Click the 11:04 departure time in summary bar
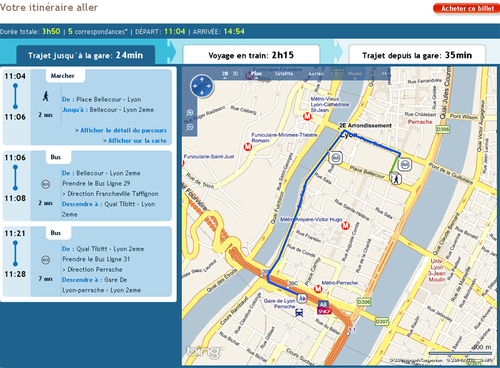Image resolution: width=500 pixels, height=368 pixels. pos(175,31)
